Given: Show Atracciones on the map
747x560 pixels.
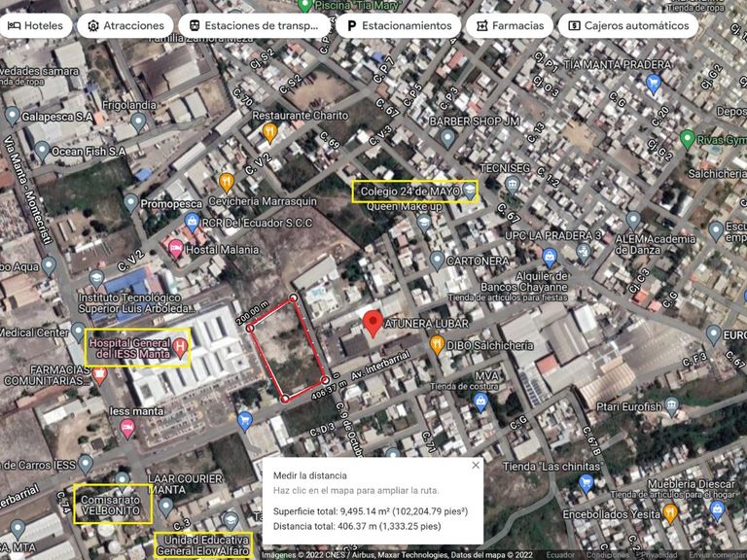Looking at the screenshot, I should 124,25.
